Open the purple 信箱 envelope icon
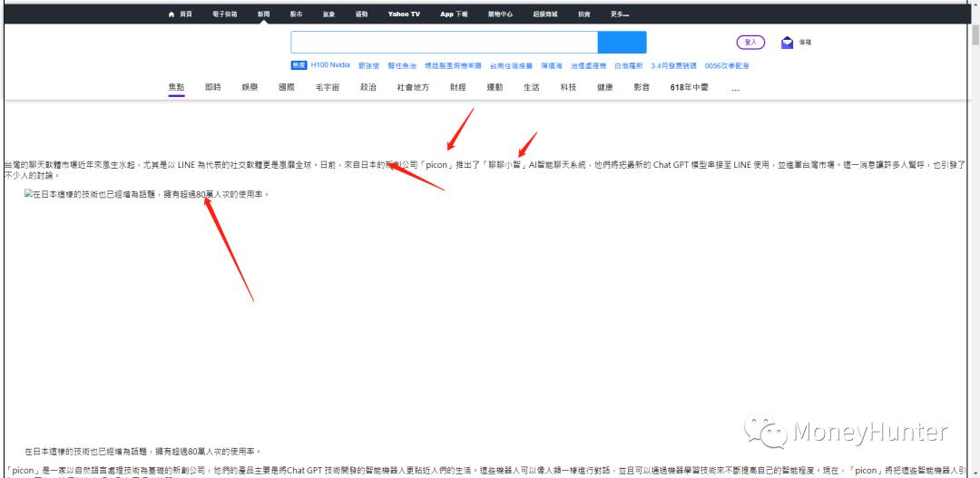The height and width of the screenshot is (478, 980). (x=787, y=43)
